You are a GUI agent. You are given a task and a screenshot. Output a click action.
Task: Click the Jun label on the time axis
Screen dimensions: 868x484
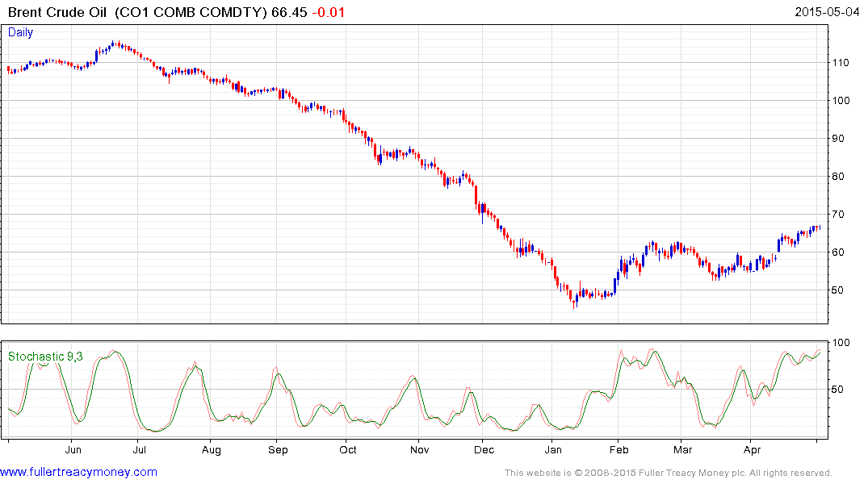[73, 449]
